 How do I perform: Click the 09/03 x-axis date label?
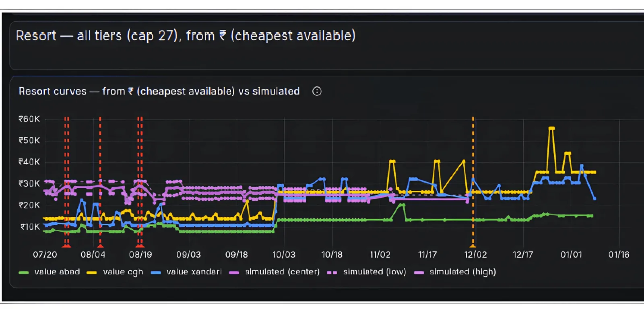(188, 255)
